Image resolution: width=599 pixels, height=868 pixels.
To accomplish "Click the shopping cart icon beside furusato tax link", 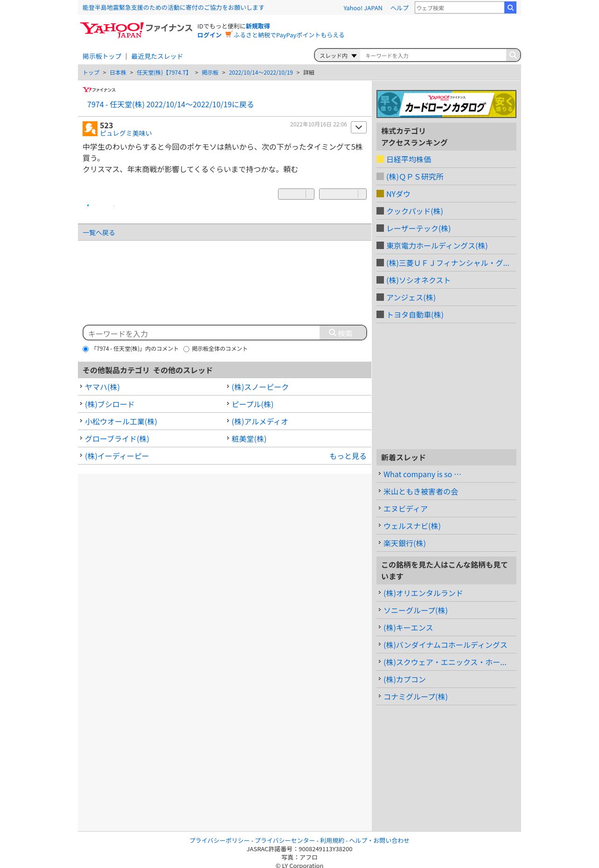I will coord(228,35).
